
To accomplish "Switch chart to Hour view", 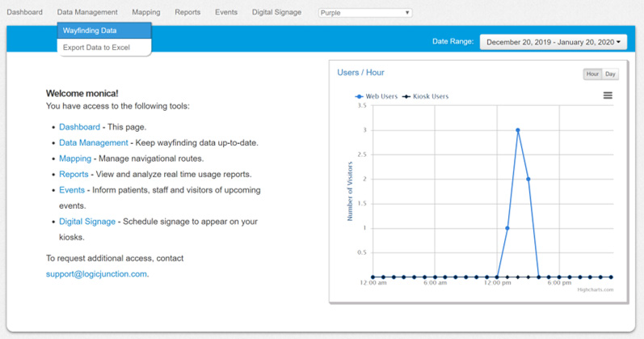I will [x=592, y=74].
